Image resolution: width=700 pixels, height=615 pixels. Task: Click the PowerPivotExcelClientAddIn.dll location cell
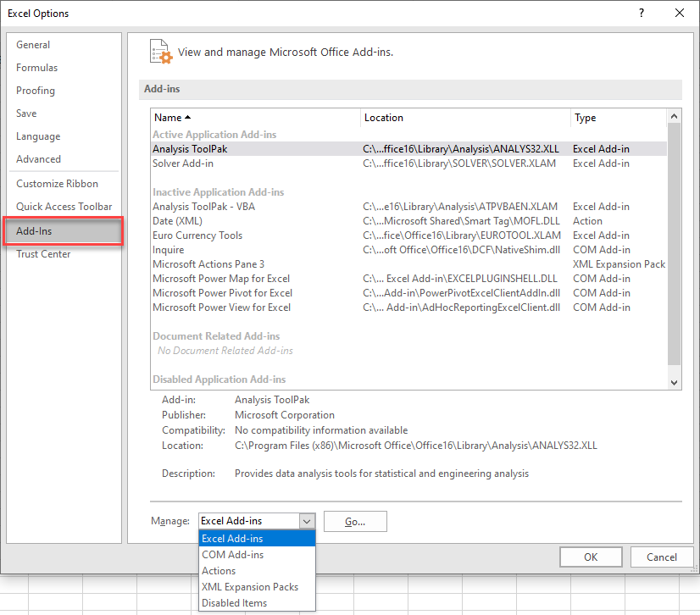point(461,293)
